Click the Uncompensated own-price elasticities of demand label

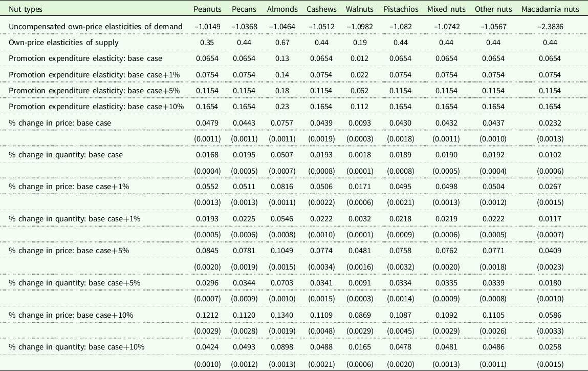(95, 26)
